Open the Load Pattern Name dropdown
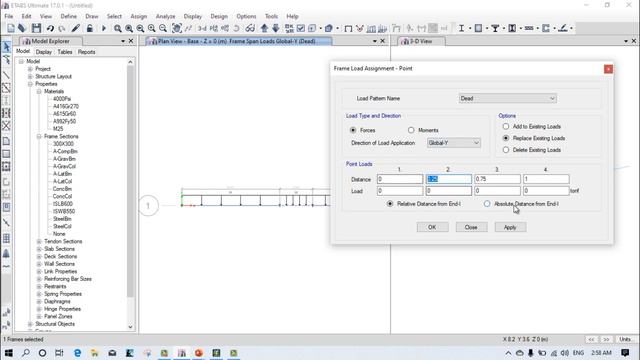Image resolution: width=640 pixels, height=360 pixels. [x=507, y=98]
